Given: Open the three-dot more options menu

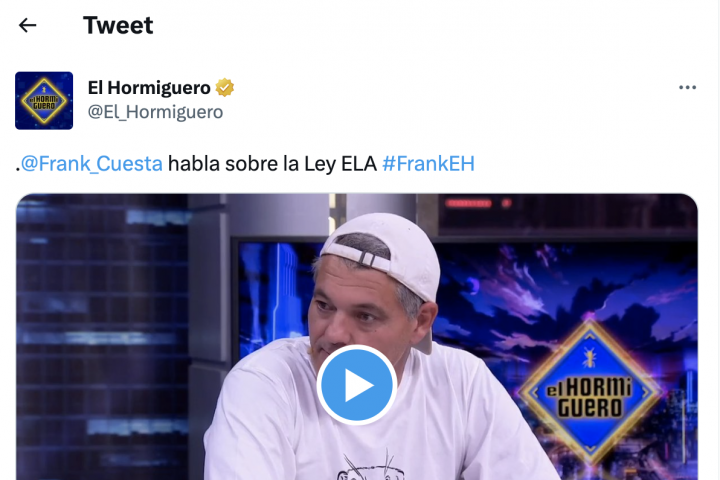Looking at the screenshot, I should 687,87.
